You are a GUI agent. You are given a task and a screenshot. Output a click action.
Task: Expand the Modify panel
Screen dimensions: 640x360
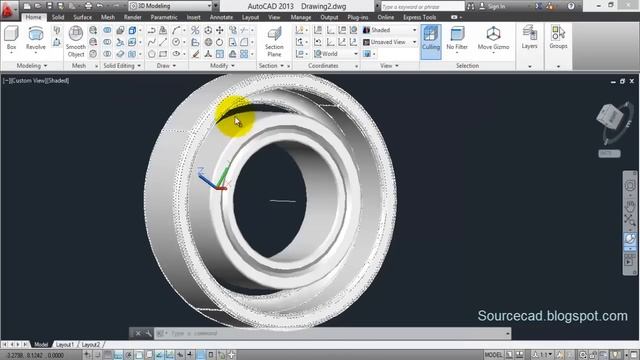click(222, 66)
